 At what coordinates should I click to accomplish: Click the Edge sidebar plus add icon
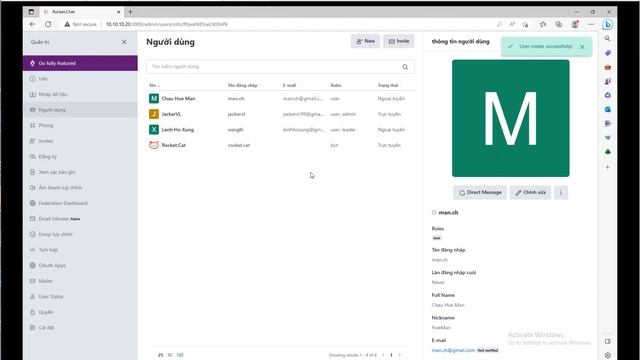(x=607, y=167)
